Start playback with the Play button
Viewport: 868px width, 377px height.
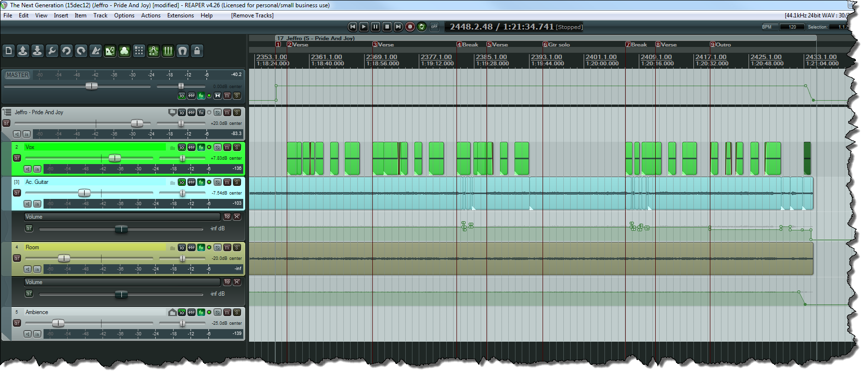[364, 27]
